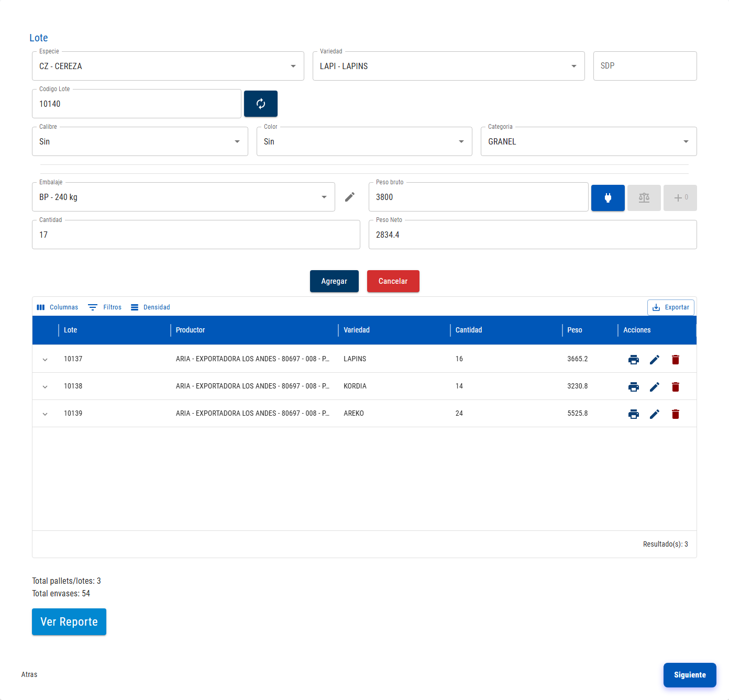Click peso value 5525.8
The height and width of the screenshot is (700, 729).
click(x=578, y=413)
